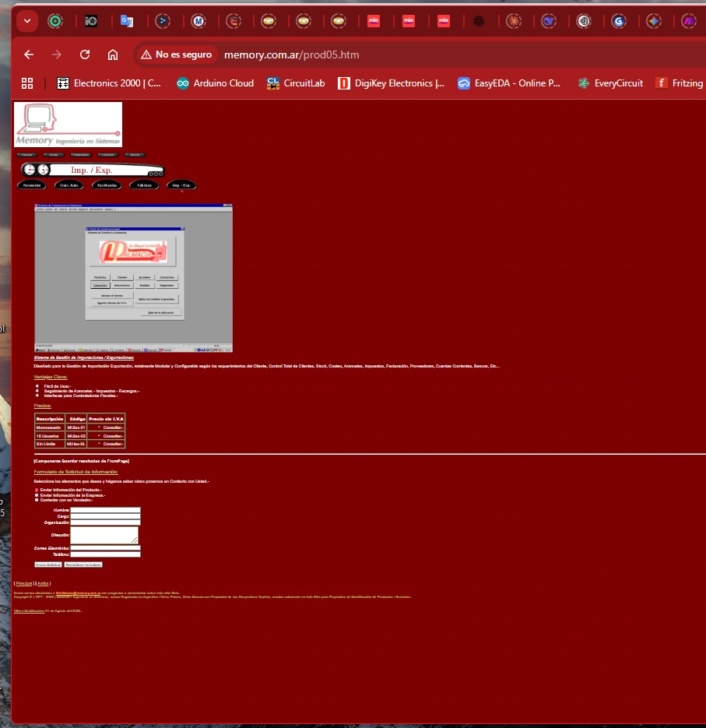
Task: Open the Arduino Cloud bookmark
Action: tap(215, 83)
